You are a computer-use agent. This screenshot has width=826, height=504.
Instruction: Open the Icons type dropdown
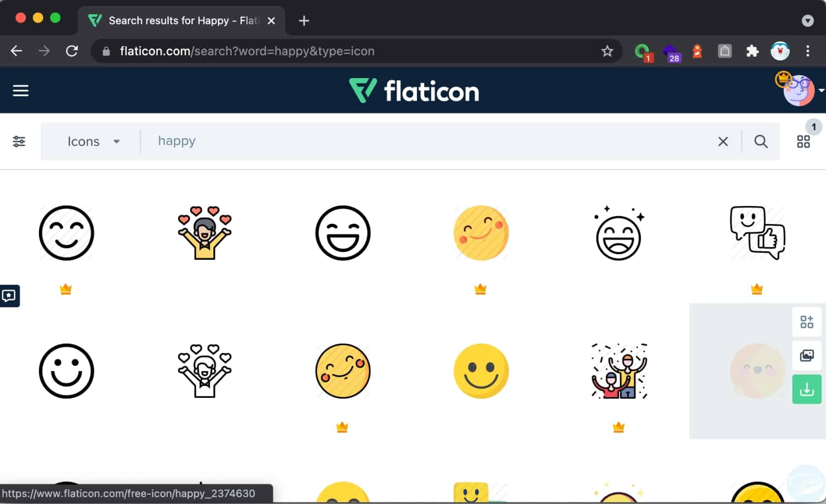tap(93, 141)
